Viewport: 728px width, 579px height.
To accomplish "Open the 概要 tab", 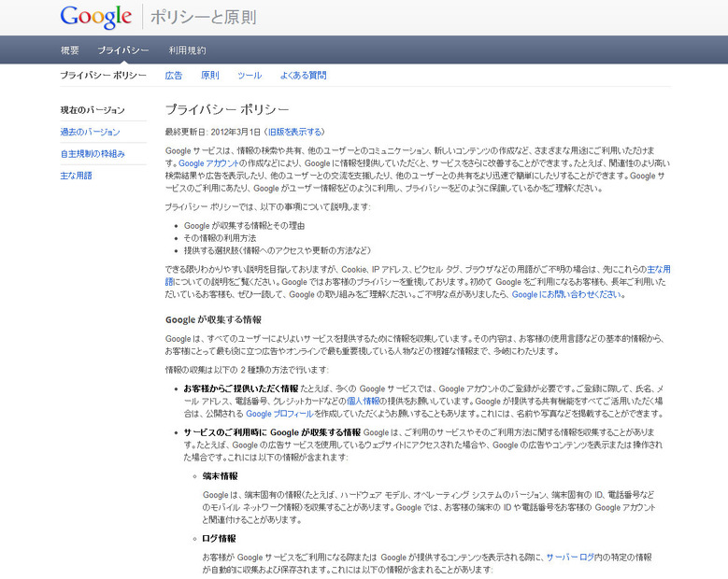I will (70, 50).
